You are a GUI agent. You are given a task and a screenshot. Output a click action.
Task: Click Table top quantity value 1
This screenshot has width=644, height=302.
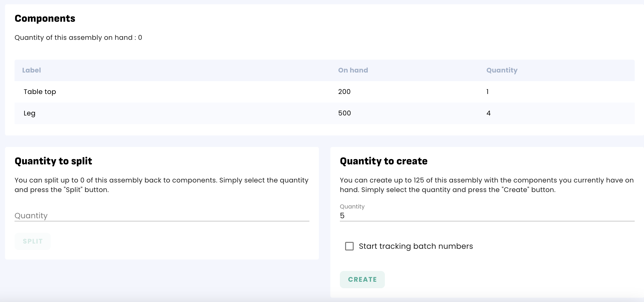[x=487, y=92]
